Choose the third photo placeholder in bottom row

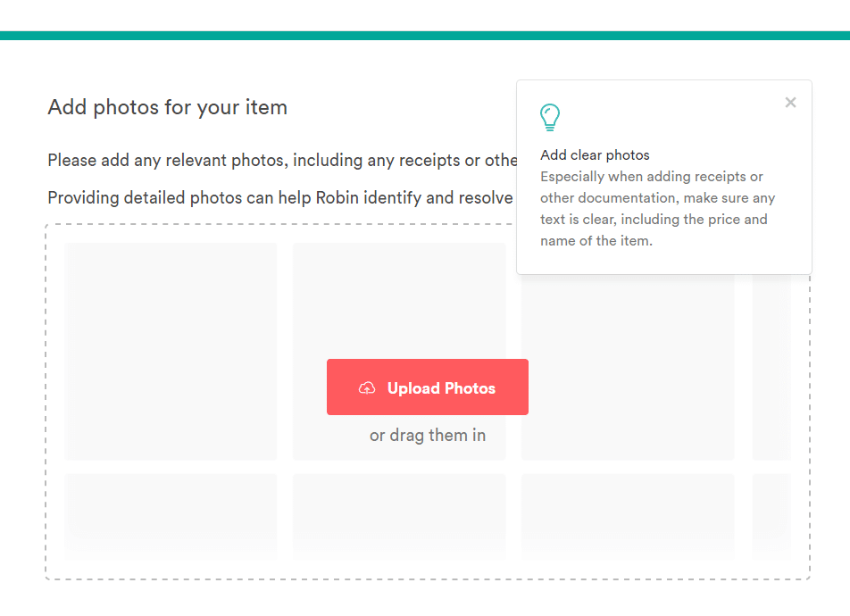tap(628, 516)
